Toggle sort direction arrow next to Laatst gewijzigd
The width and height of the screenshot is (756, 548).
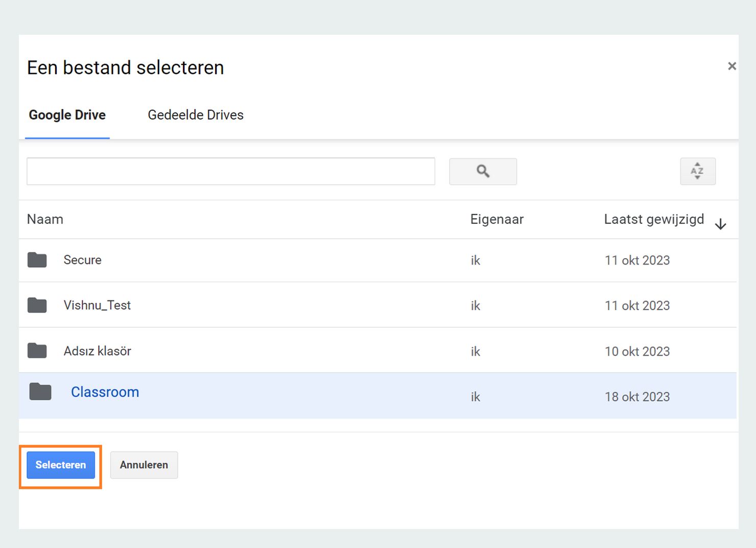[x=720, y=224]
